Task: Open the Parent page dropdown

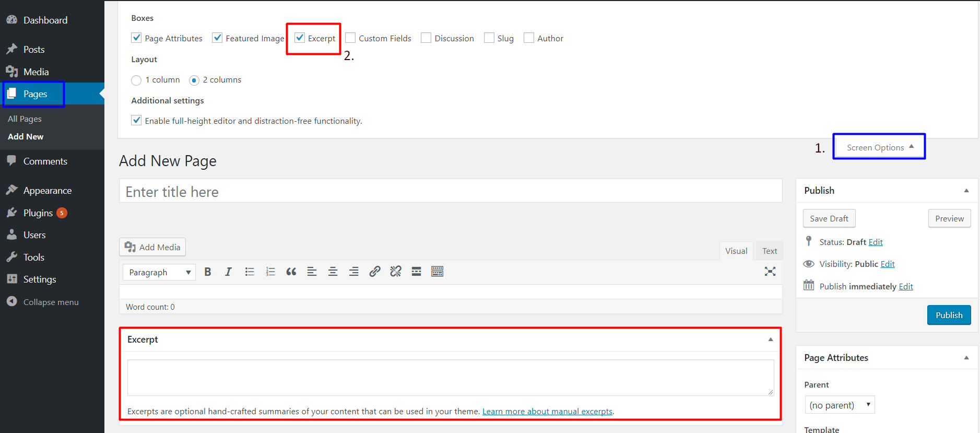Action: [x=840, y=405]
